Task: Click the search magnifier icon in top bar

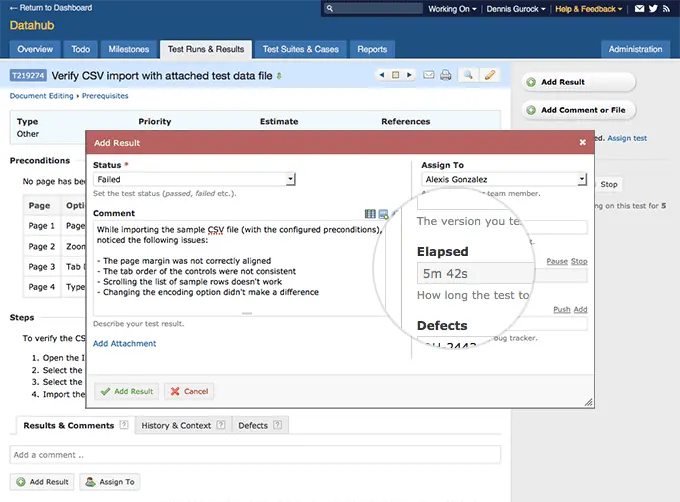Action: [x=330, y=9]
